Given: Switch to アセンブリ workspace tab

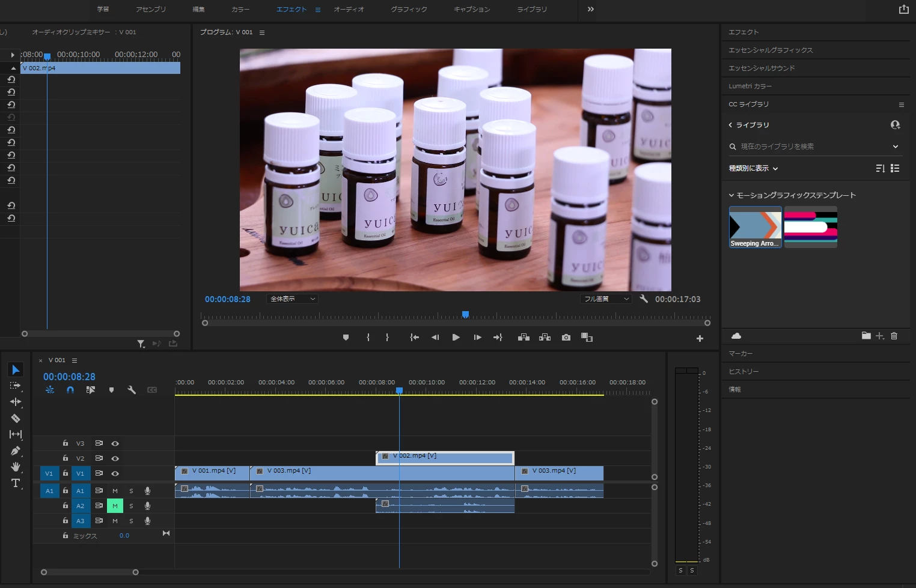Looking at the screenshot, I should pyautogui.click(x=150, y=9).
